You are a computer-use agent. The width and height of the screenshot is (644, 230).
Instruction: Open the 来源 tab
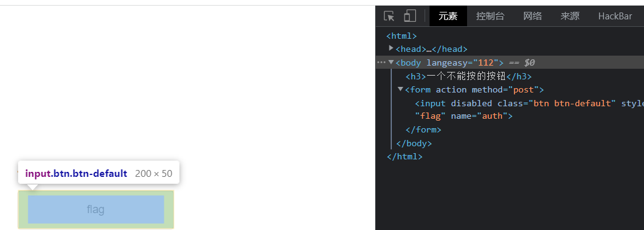[x=570, y=16]
